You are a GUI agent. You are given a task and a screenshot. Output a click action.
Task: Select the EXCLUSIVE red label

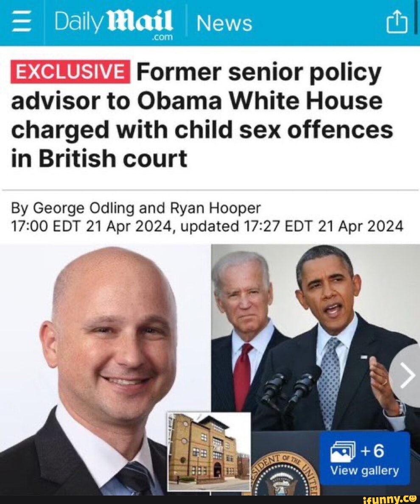[x=70, y=72]
